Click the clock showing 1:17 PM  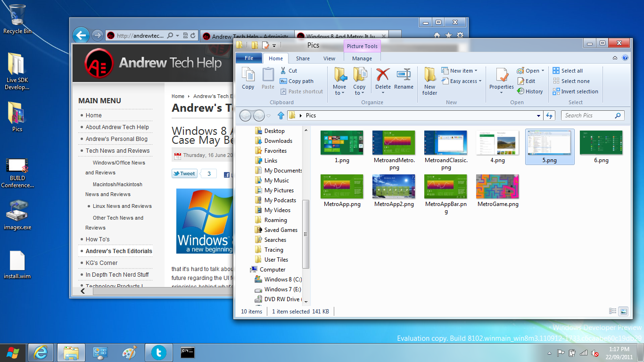coord(619,349)
